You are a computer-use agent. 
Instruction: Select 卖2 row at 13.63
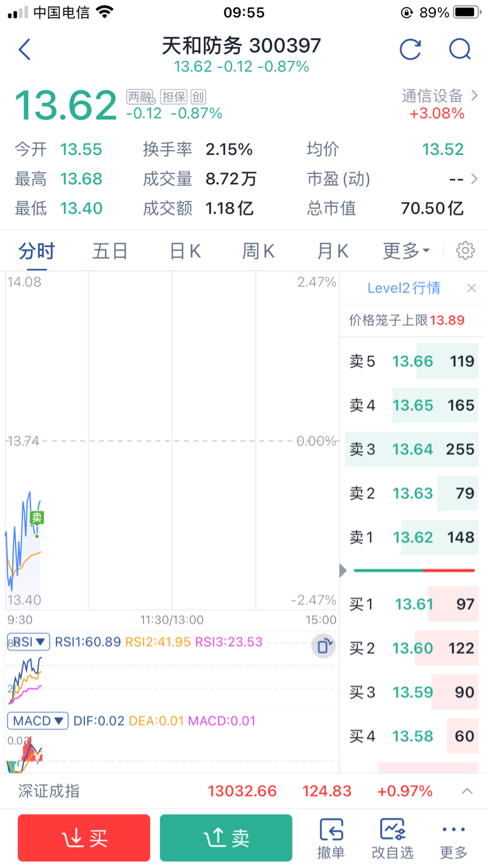(412, 493)
